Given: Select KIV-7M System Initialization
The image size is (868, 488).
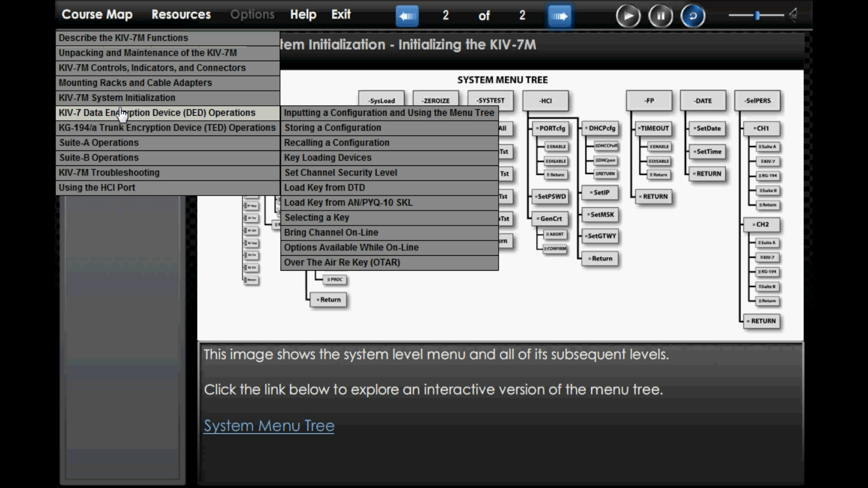Looking at the screenshot, I should coord(168,98).
